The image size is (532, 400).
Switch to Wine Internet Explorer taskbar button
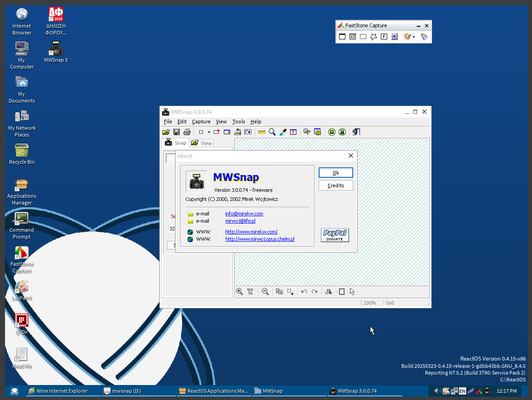point(64,391)
